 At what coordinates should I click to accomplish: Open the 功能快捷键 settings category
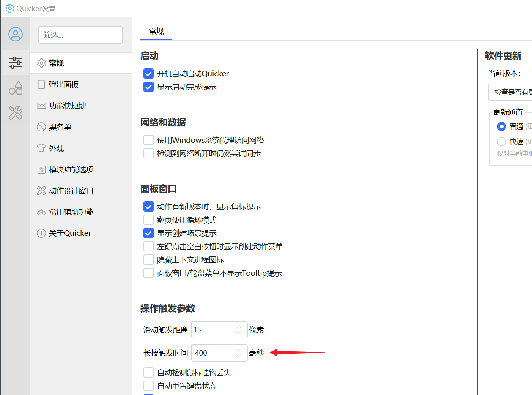click(x=81, y=106)
